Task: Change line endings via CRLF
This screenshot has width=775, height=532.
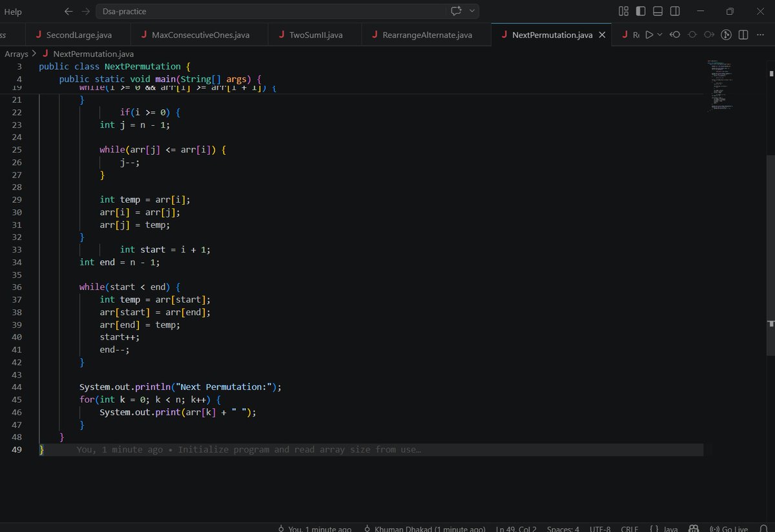Action: pyautogui.click(x=630, y=528)
